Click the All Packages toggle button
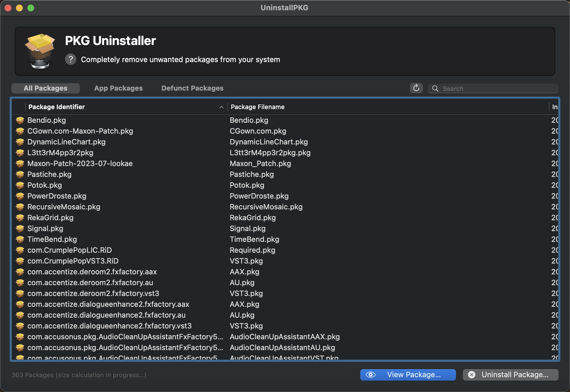Viewport: 570px width, 392px height. 46,88
